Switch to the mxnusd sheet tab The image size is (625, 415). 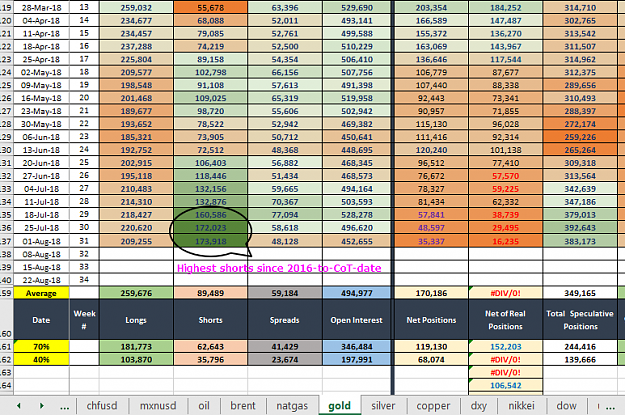click(158, 406)
